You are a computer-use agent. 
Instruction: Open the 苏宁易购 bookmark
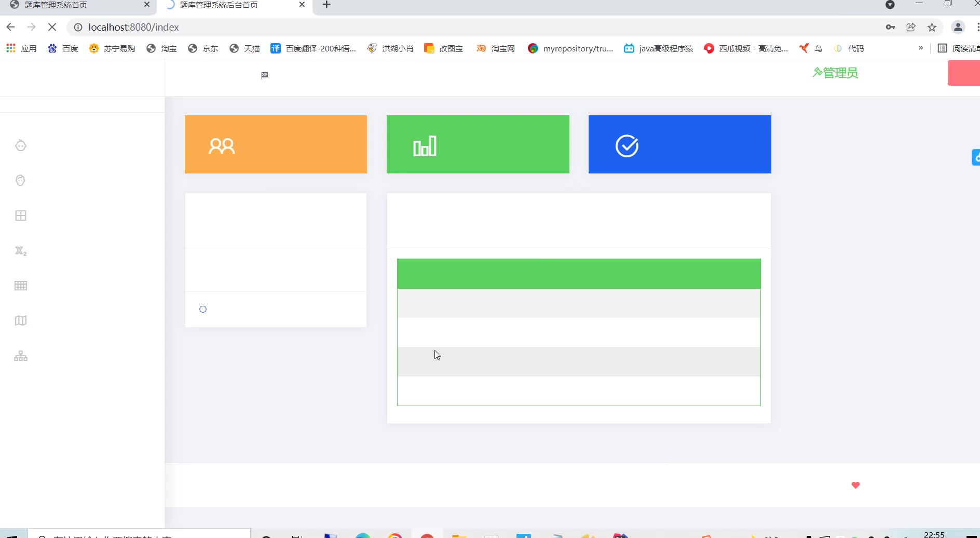112,48
